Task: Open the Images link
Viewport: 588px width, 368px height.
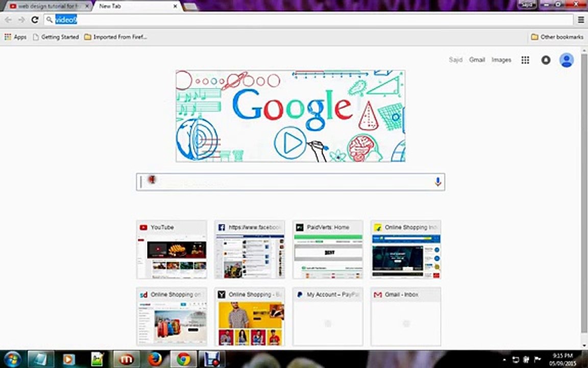Action: click(501, 60)
